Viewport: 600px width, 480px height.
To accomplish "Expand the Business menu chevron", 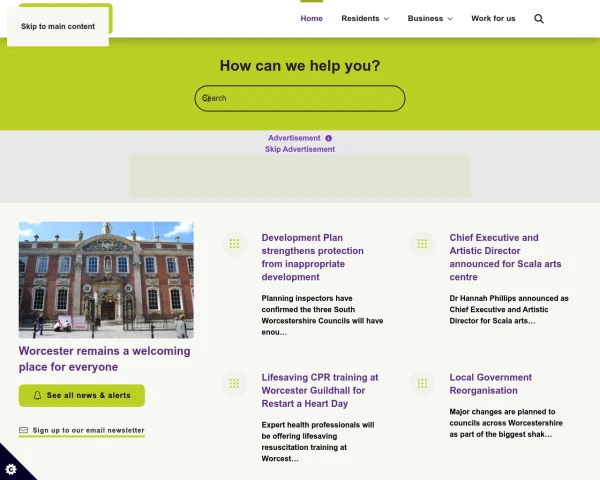I will pyautogui.click(x=450, y=19).
